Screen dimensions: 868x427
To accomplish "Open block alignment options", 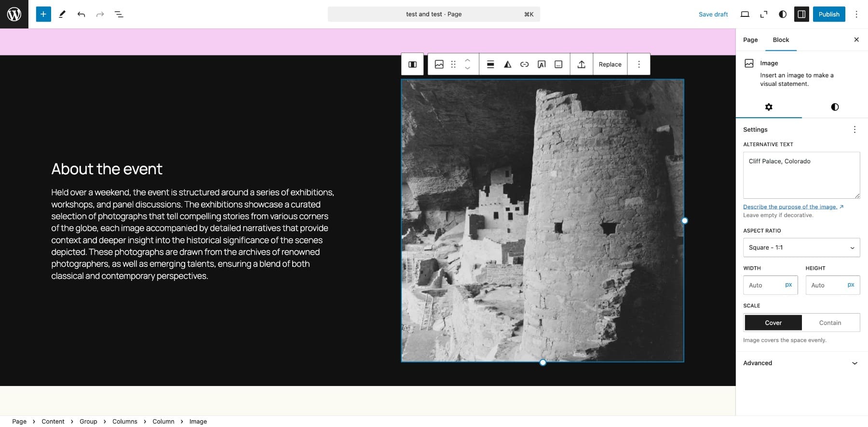I will pyautogui.click(x=490, y=64).
